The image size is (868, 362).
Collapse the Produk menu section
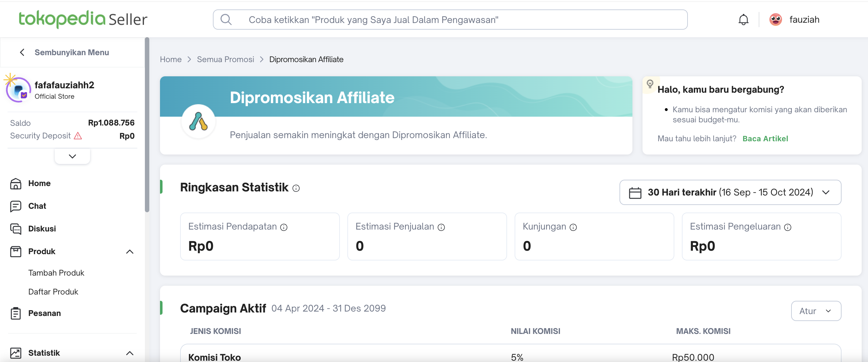[x=130, y=252]
